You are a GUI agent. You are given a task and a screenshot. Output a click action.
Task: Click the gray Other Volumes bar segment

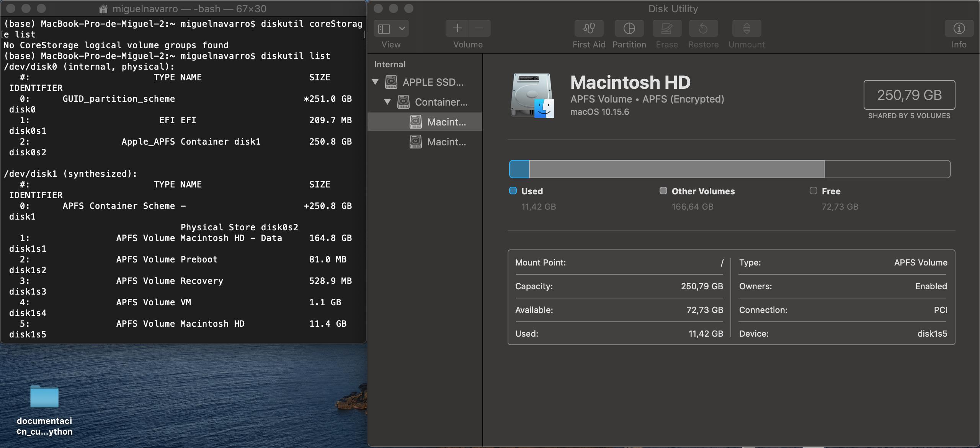point(676,169)
